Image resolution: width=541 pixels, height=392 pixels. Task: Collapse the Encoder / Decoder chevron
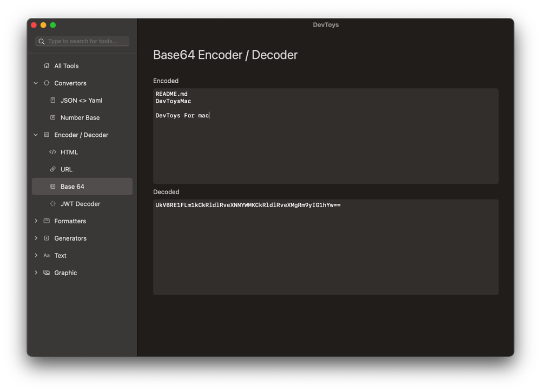click(x=36, y=135)
